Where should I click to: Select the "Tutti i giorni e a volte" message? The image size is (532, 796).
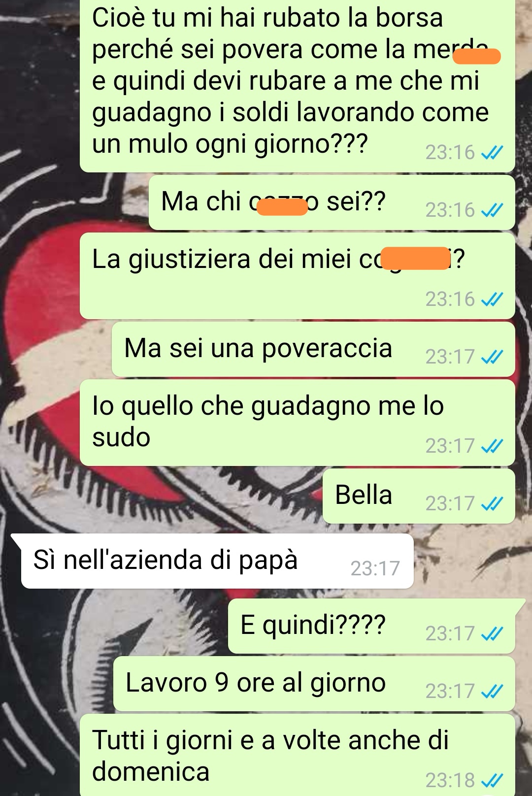pos(298,755)
